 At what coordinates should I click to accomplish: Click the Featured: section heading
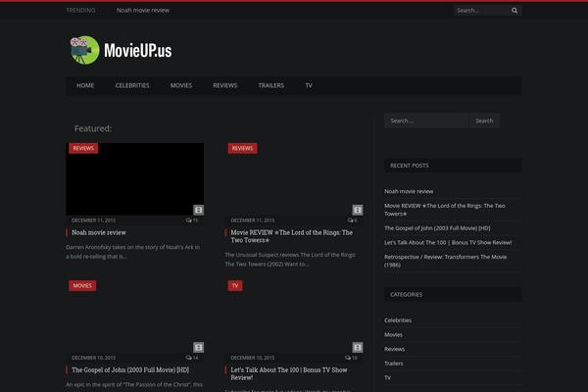pos(93,128)
